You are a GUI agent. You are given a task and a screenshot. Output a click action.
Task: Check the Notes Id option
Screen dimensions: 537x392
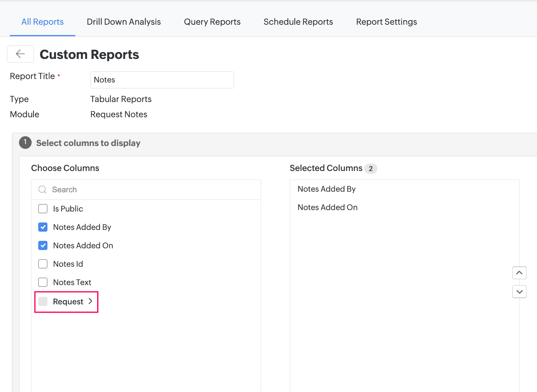(x=43, y=264)
